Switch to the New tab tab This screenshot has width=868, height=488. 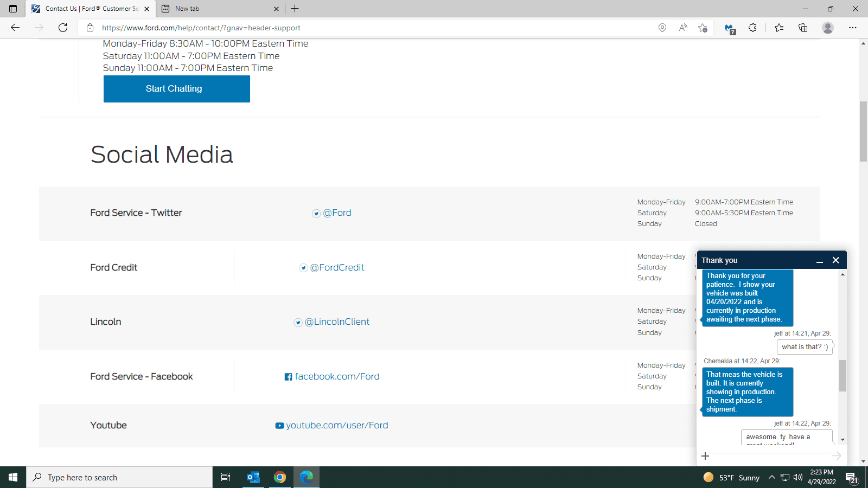220,9
